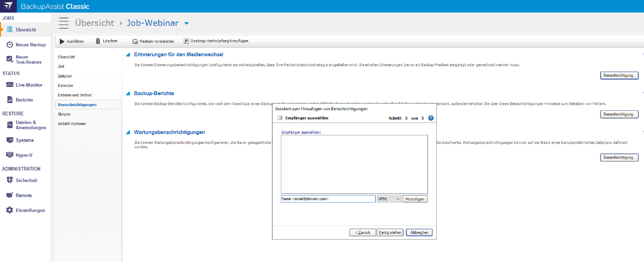
Task: Click the Sicherheit shield icon
Action: click(x=10, y=180)
